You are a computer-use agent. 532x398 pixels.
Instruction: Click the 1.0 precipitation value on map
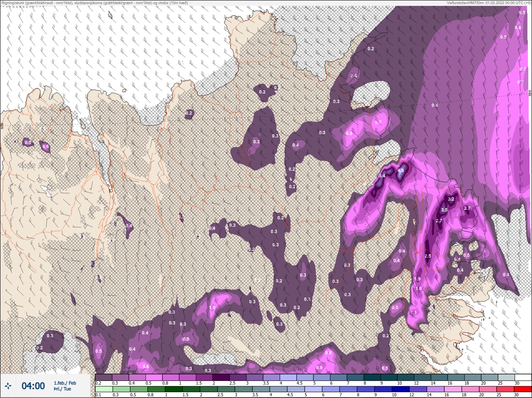click(x=212, y=308)
